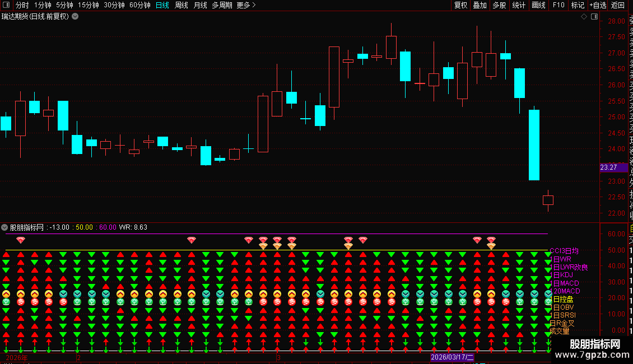This screenshot has height=364, width=633.
Task: Click the 返回 back button
Action: tap(618, 5)
